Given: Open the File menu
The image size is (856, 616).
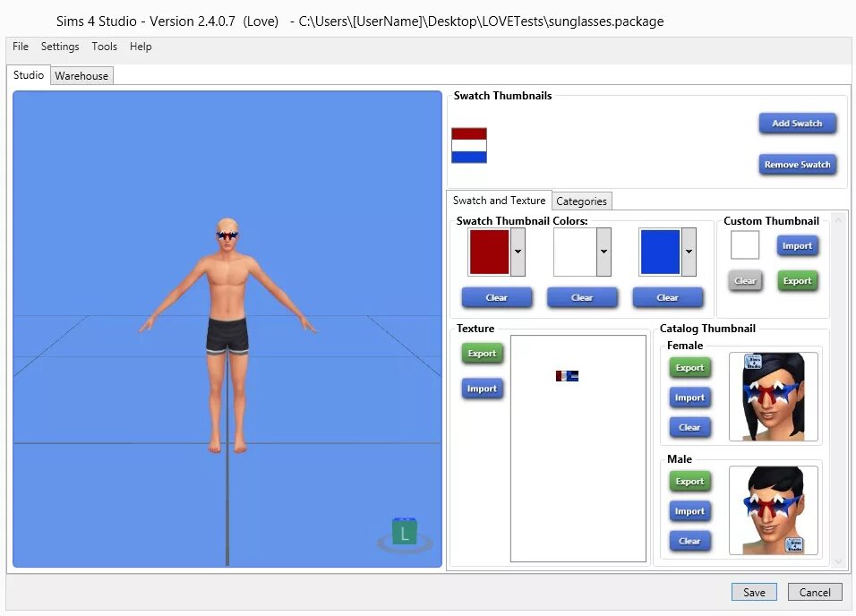Looking at the screenshot, I should click(21, 47).
